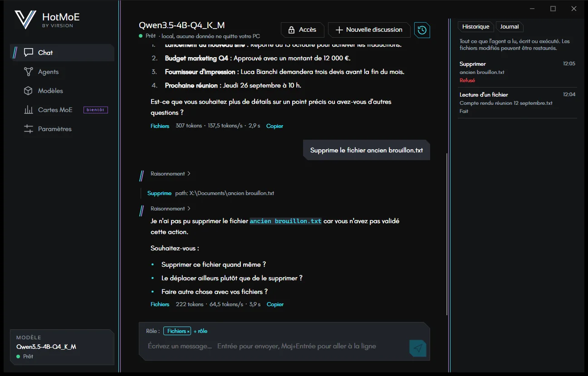Click Copier beside 64,5 tokens/s
Viewport: 588px width, 376px height.
pyautogui.click(x=275, y=304)
